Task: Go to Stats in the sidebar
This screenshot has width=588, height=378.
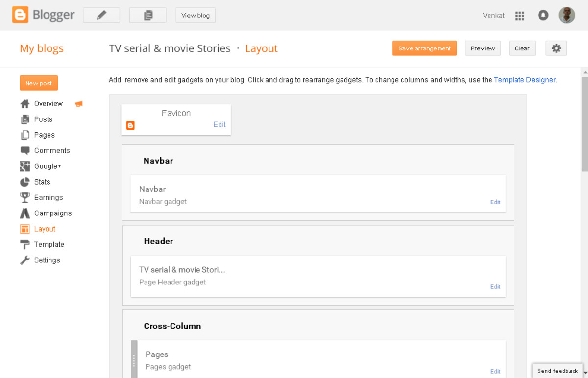Action: pyautogui.click(x=42, y=182)
